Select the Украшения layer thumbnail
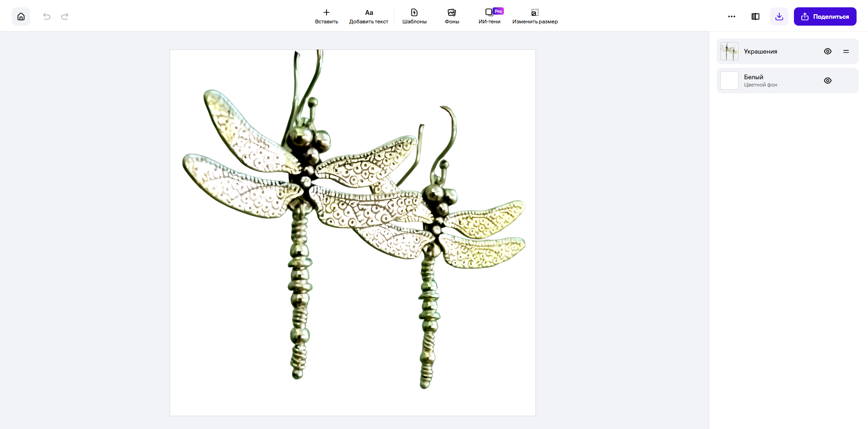This screenshot has height=429, width=868. [x=729, y=51]
